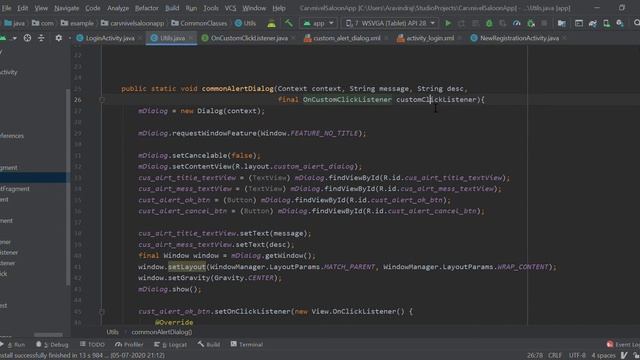
Task: Click the Make Project hammer icon
Action: click(x=289, y=23)
